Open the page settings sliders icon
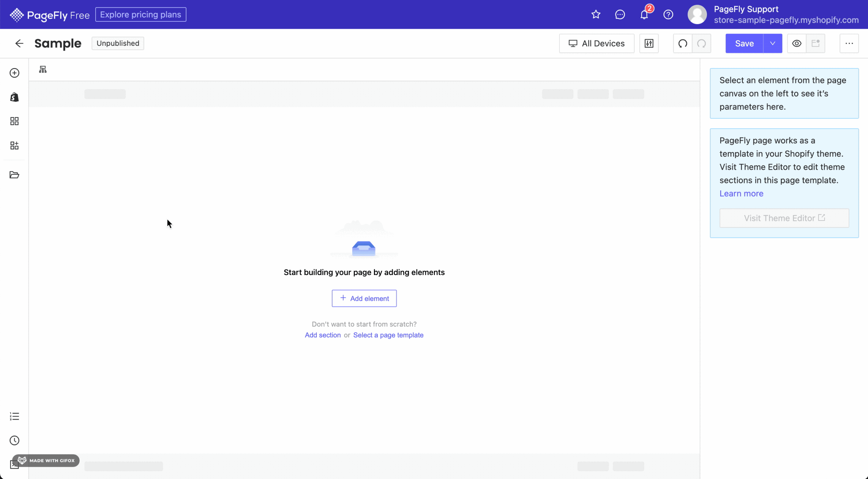The height and width of the screenshot is (479, 868). click(649, 43)
